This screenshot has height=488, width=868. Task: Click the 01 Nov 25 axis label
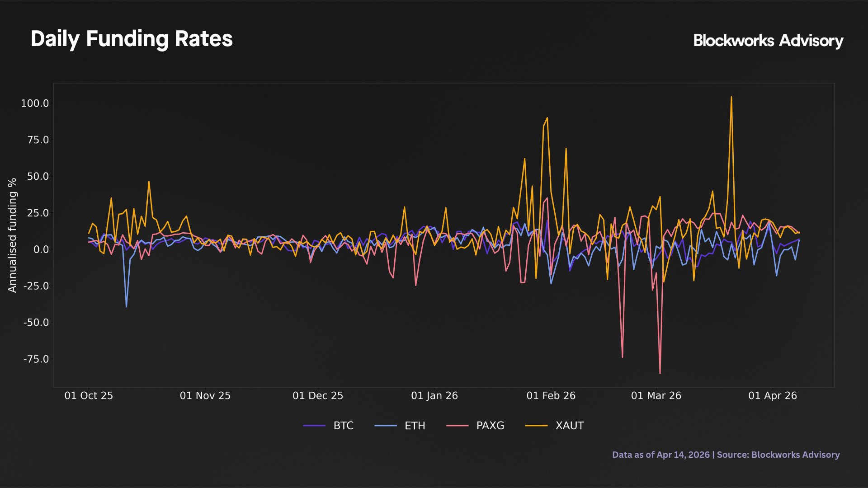[205, 396]
